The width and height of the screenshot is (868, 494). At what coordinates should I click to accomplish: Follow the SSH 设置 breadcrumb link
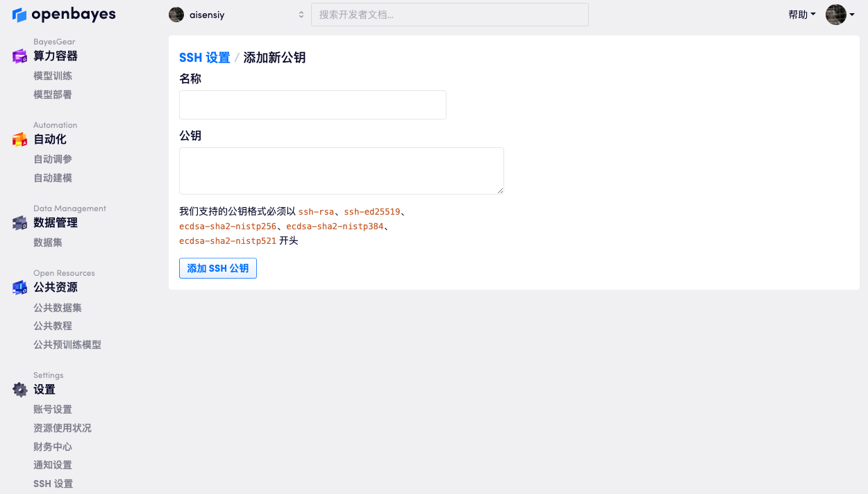click(x=204, y=58)
